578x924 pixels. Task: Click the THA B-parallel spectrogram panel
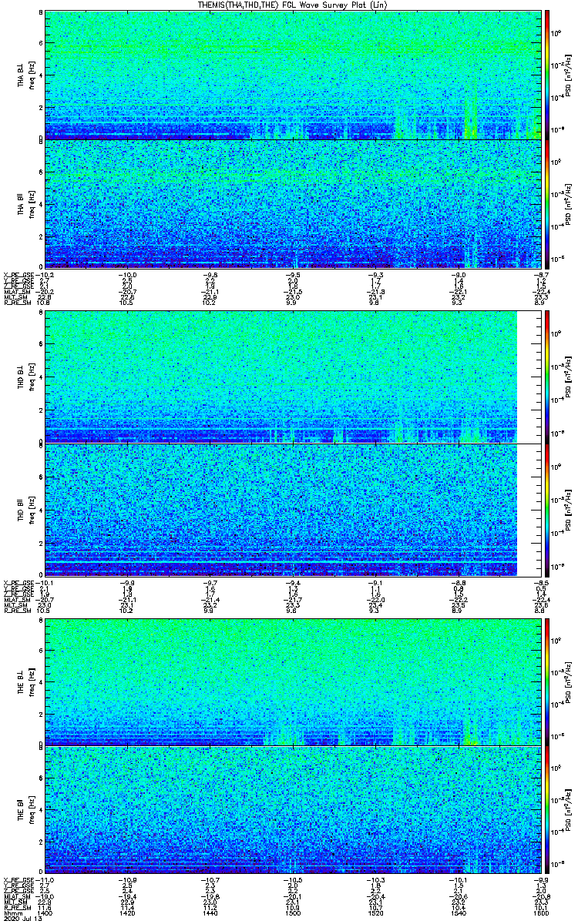click(x=294, y=203)
